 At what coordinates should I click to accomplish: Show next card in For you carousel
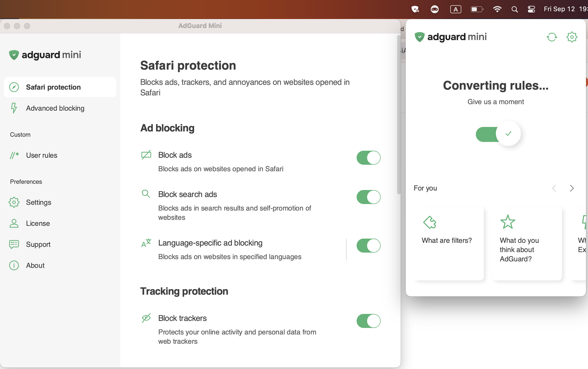572,188
